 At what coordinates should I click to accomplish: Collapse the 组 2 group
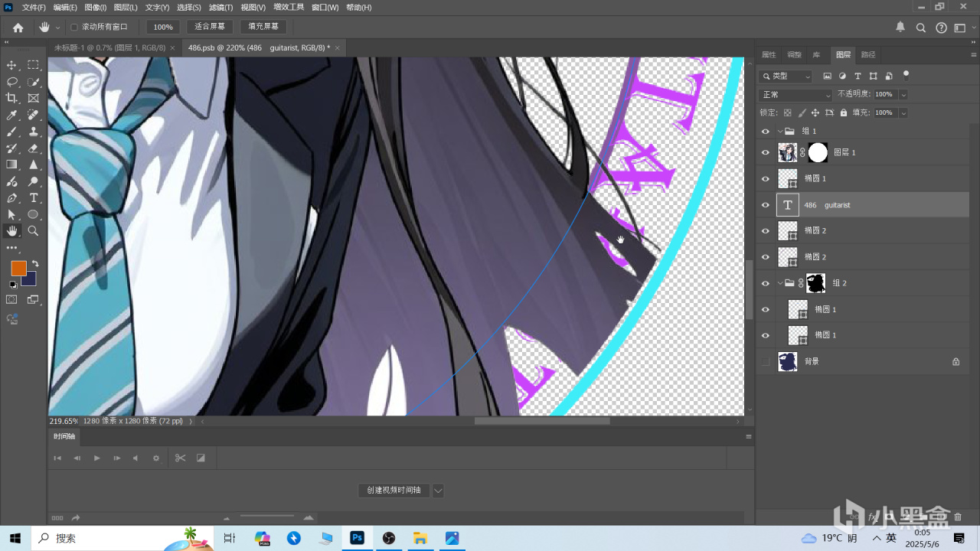coord(779,283)
